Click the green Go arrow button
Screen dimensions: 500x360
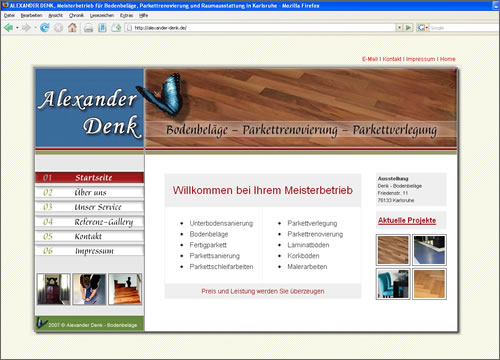[408, 28]
